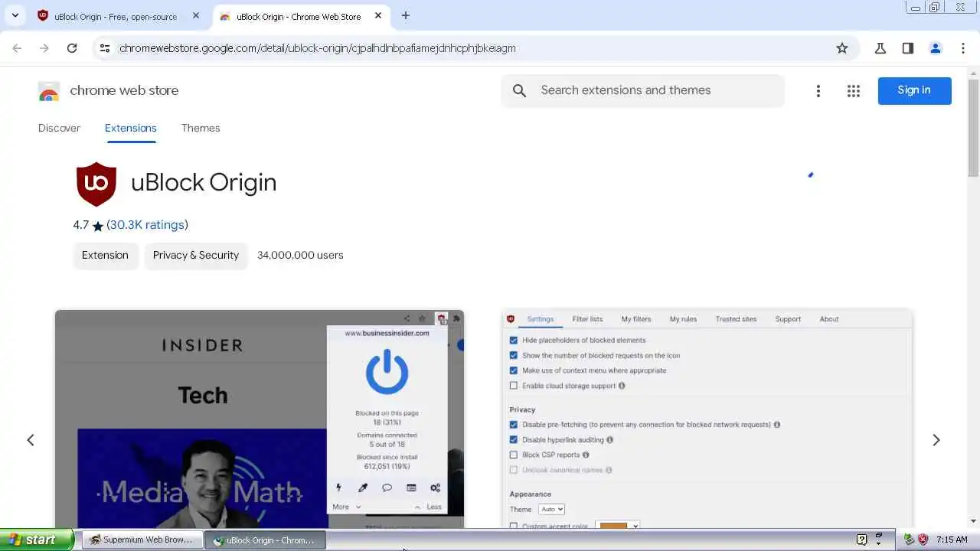Click the uBlock Origin shield logo
Image resolution: width=980 pixels, height=551 pixels.
96,184
